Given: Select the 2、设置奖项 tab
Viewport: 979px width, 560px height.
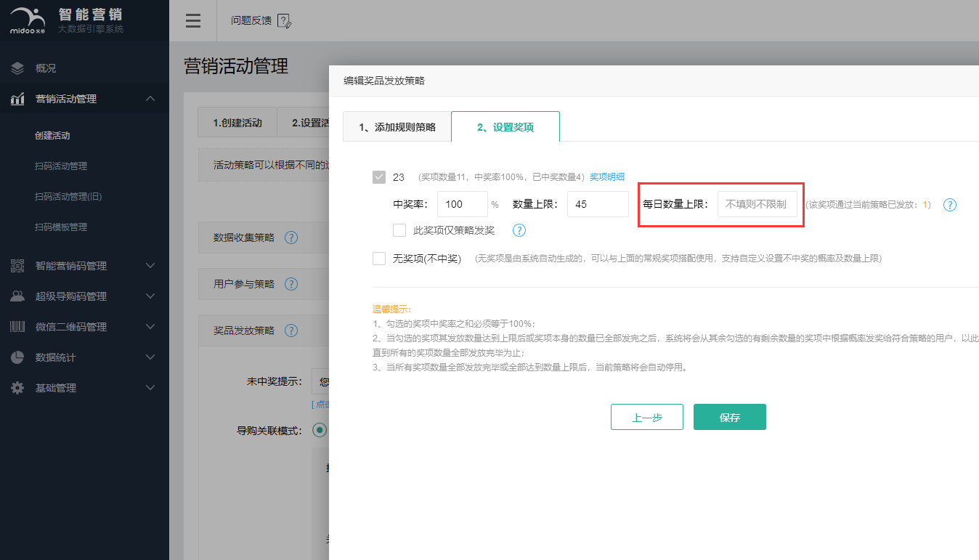Looking at the screenshot, I should pos(505,126).
